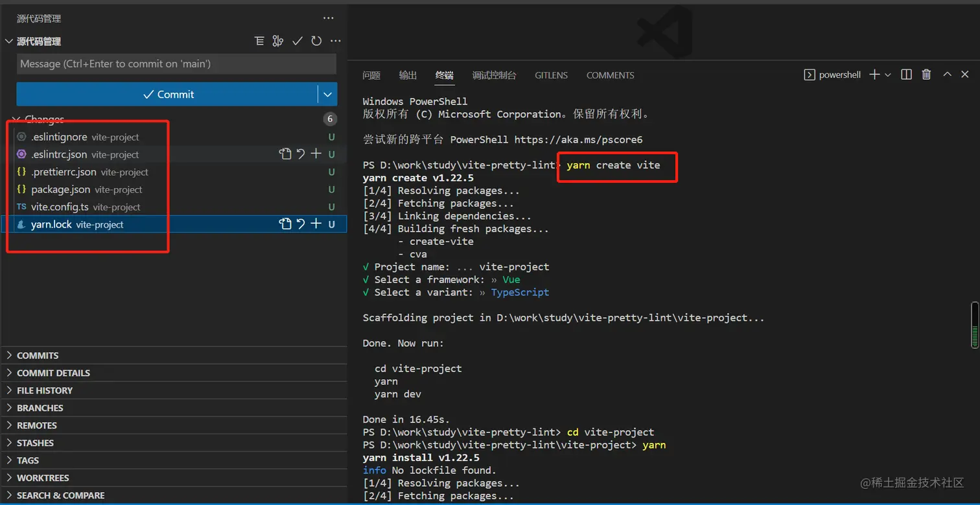
Task: Click the terminal vertical scrollbar
Action: pyautogui.click(x=975, y=325)
